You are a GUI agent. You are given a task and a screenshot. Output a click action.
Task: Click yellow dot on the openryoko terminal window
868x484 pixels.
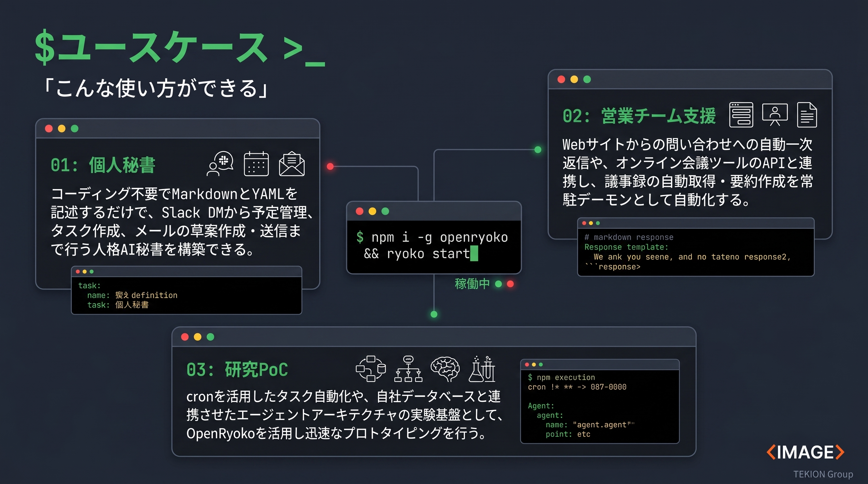tap(372, 211)
